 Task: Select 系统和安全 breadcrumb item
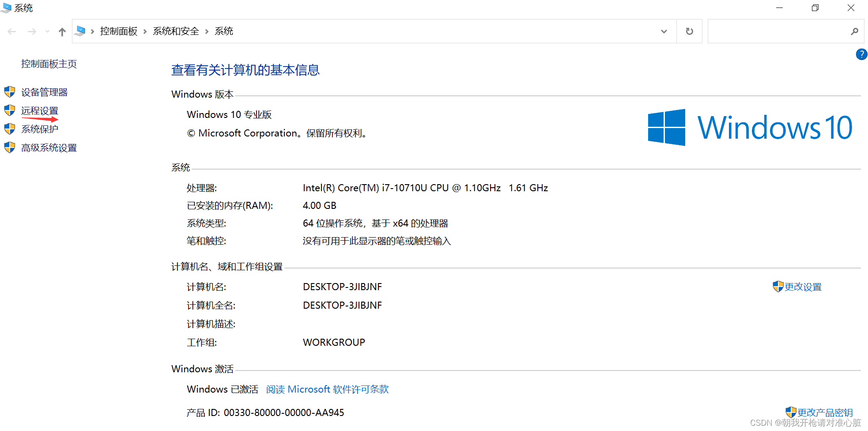pos(176,31)
